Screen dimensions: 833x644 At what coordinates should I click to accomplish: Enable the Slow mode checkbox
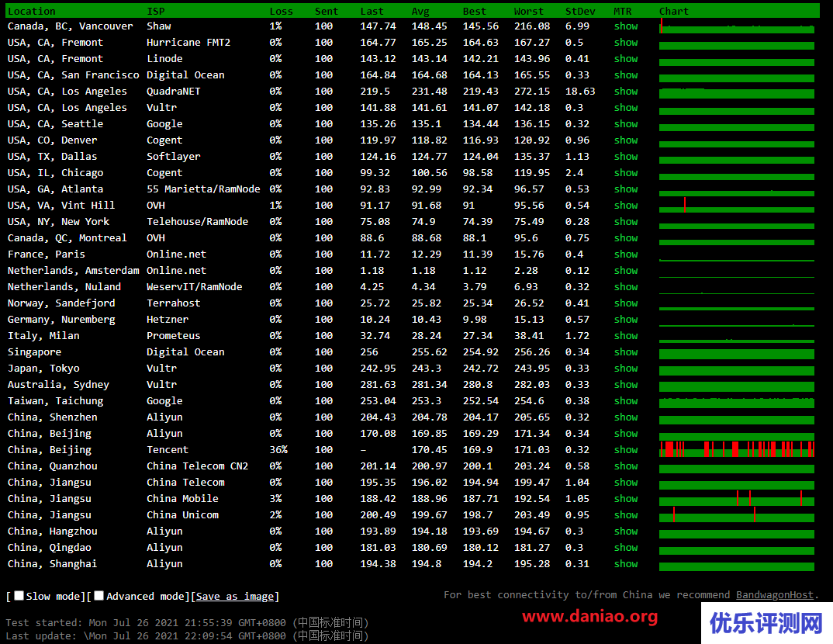coord(19,596)
